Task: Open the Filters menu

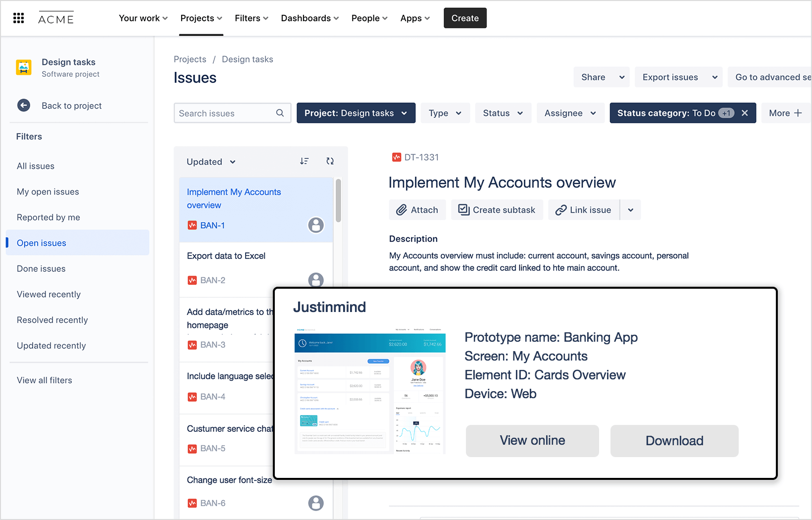Action: click(x=252, y=18)
